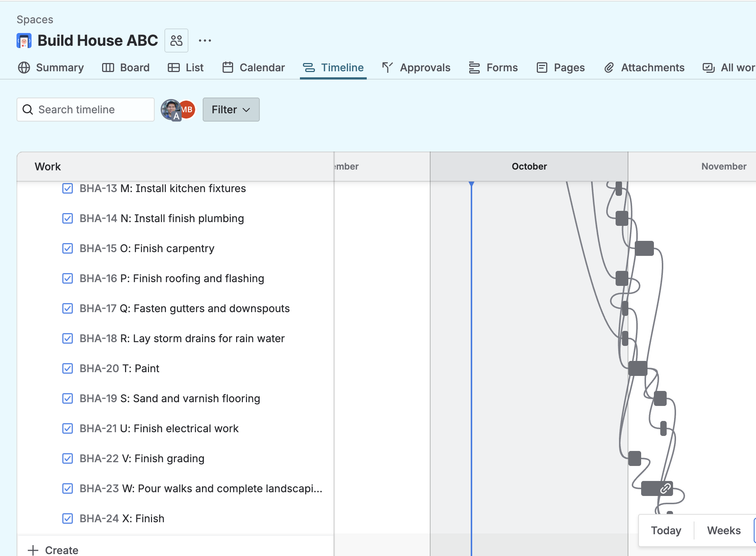Click the magnifier icon in search timeline
Screen dimensions: 756x556
click(x=28, y=110)
